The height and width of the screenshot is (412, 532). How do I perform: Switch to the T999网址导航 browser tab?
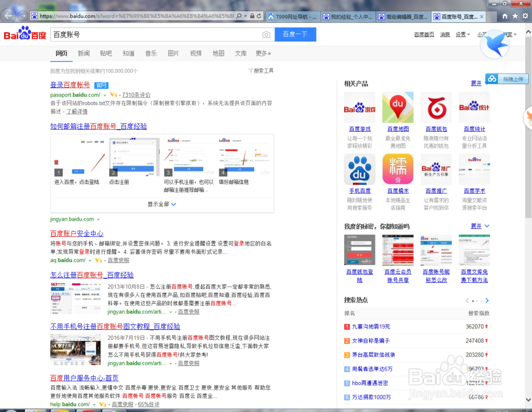pyautogui.click(x=293, y=16)
